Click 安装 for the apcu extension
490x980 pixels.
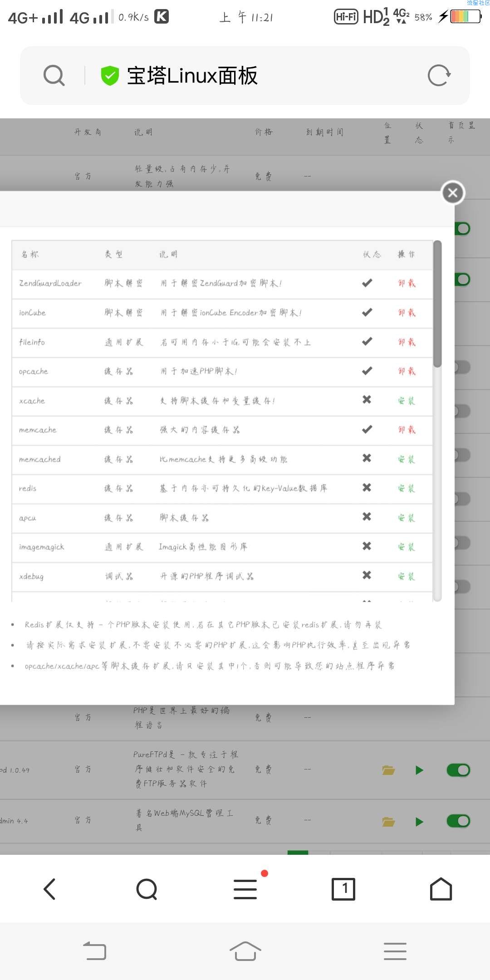[407, 518]
